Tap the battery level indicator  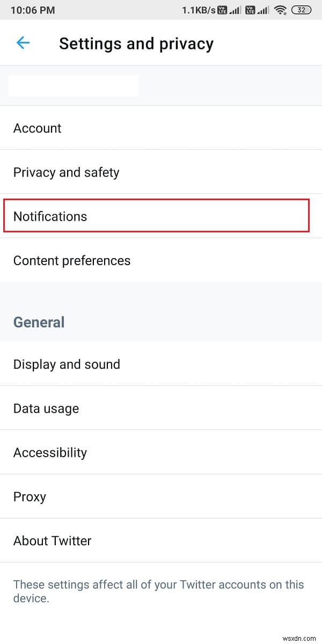(300, 10)
